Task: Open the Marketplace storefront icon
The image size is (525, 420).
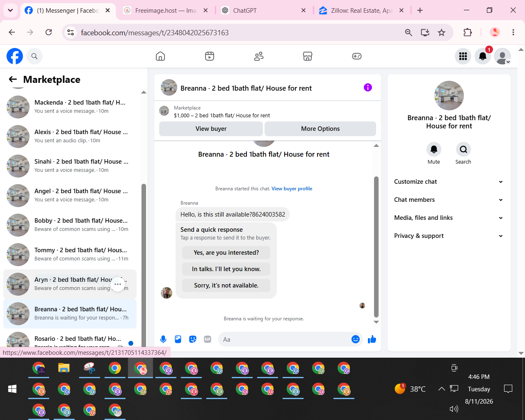Action: point(308,56)
